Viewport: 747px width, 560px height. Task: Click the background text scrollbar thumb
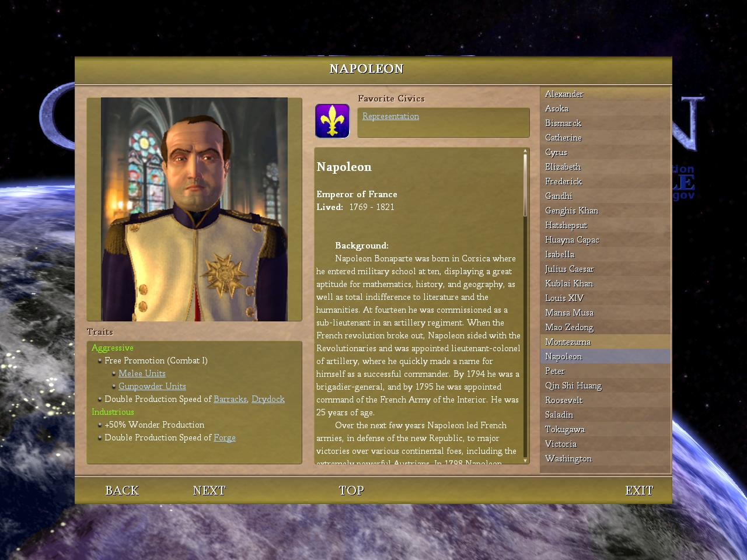(525, 185)
